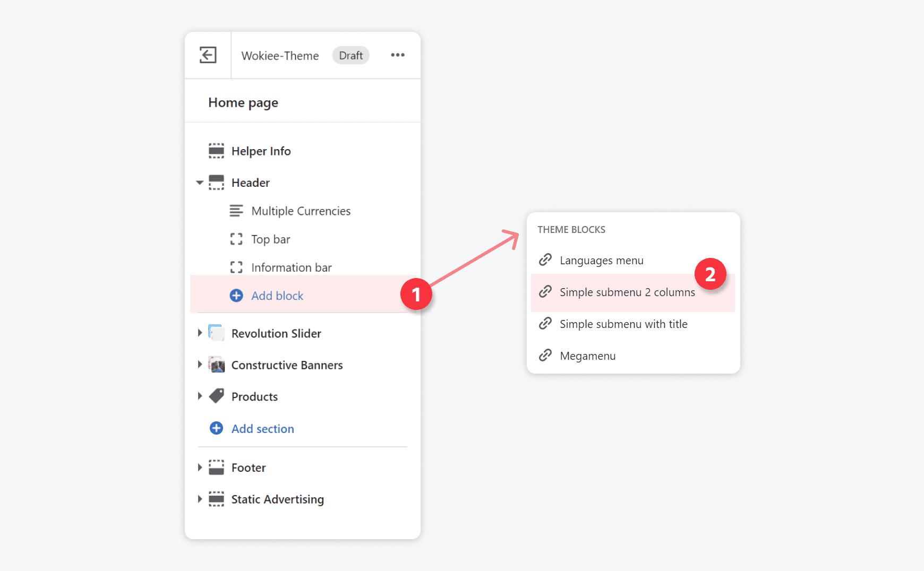
Task: Expand the Revolution Slider section
Action: pos(199,333)
